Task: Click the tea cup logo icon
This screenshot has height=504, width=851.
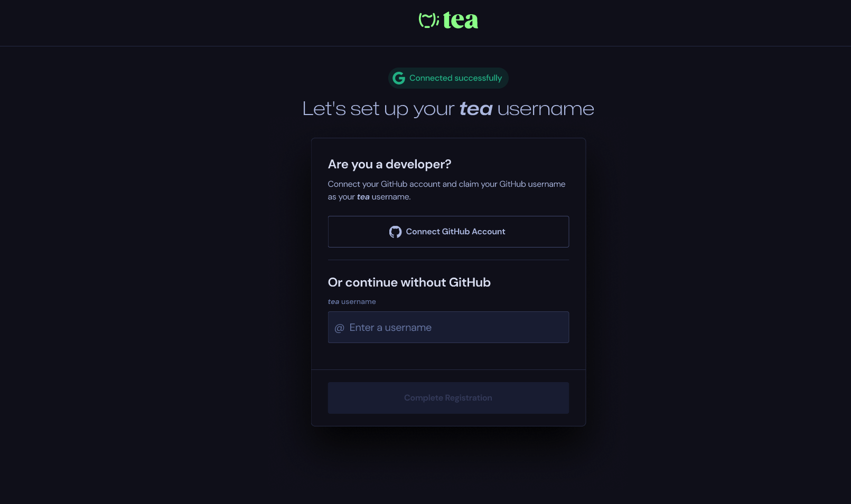Action: coord(428,20)
